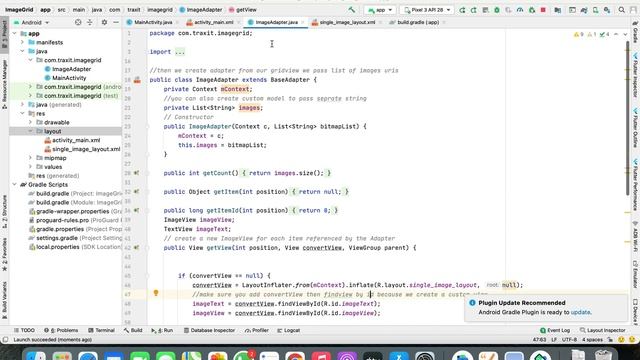Click the Debug app bug icon
Screen dimensions: 640x360
(497, 9)
